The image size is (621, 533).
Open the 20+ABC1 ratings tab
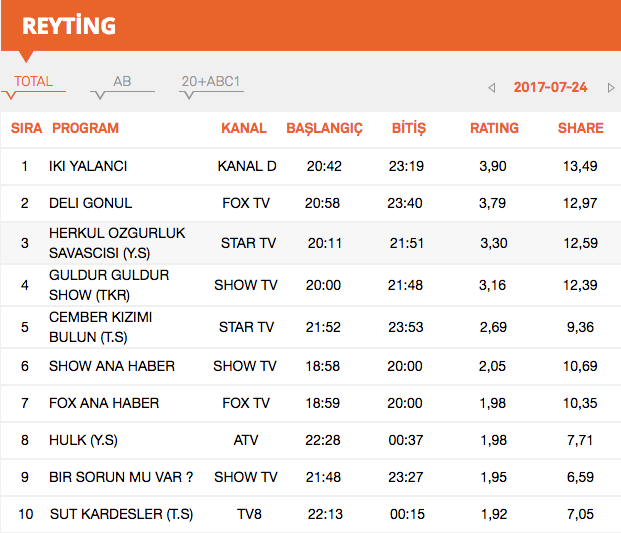[210, 82]
